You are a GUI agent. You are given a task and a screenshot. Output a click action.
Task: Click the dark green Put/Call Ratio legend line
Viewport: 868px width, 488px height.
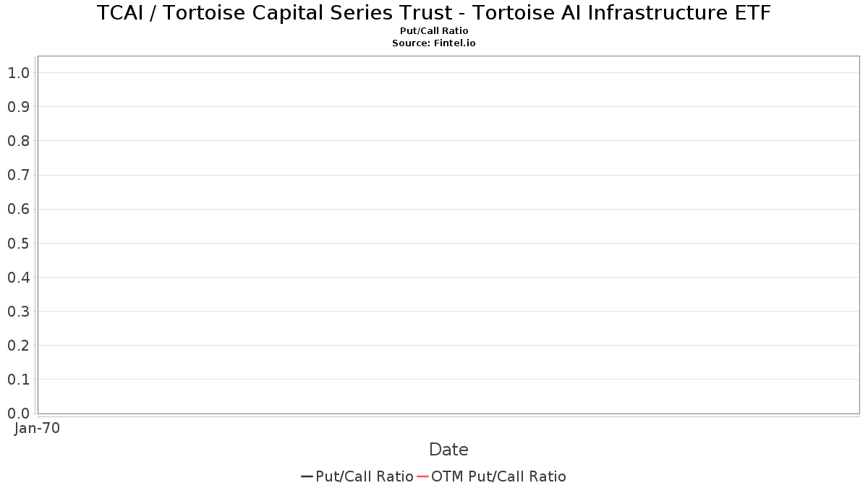coord(307,476)
